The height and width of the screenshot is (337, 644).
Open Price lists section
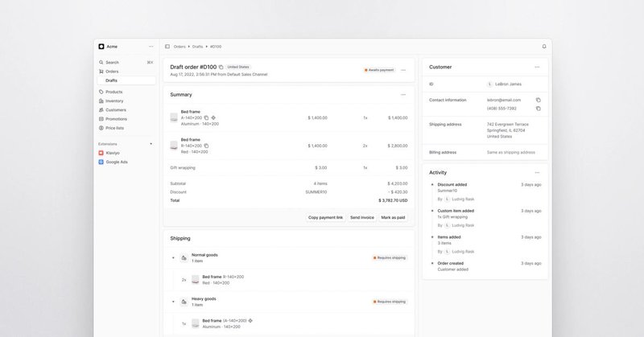click(126, 128)
